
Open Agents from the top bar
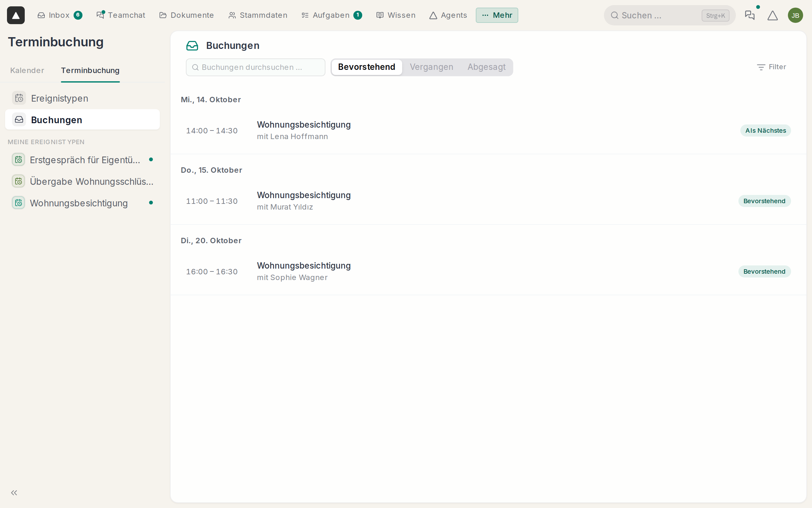click(x=448, y=15)
